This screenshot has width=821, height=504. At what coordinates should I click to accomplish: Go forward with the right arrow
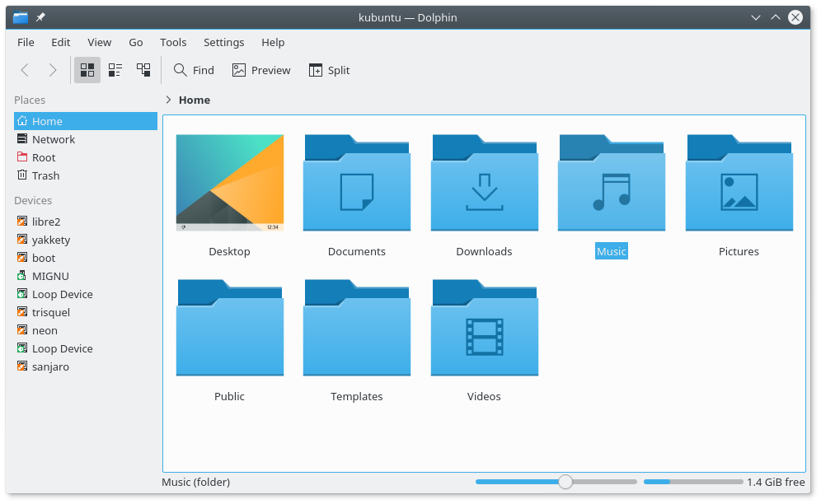tap(53, 70)
